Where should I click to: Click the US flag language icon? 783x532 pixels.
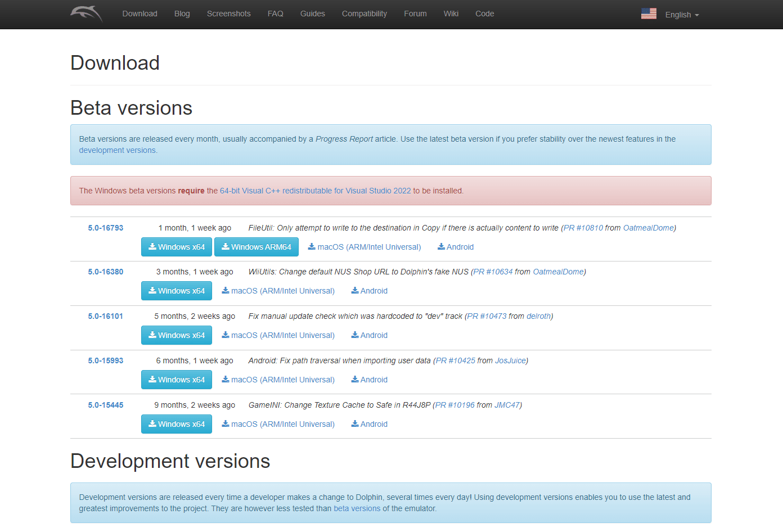pos(649,13)
